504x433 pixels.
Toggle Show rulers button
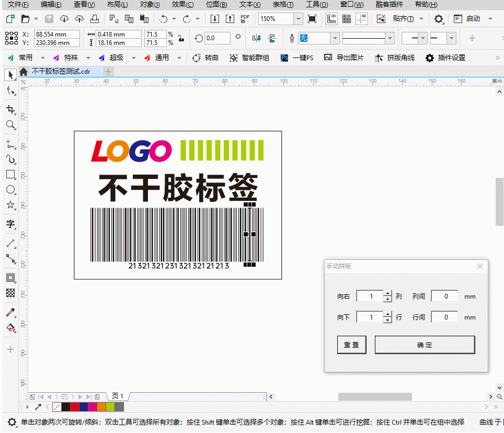pyautogui.click(x=331, y=19)
